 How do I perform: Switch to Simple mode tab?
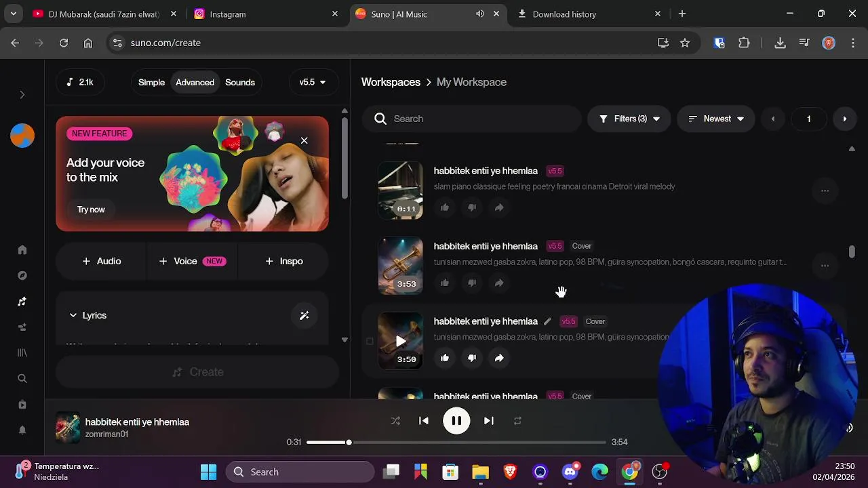tap(151, 82)
